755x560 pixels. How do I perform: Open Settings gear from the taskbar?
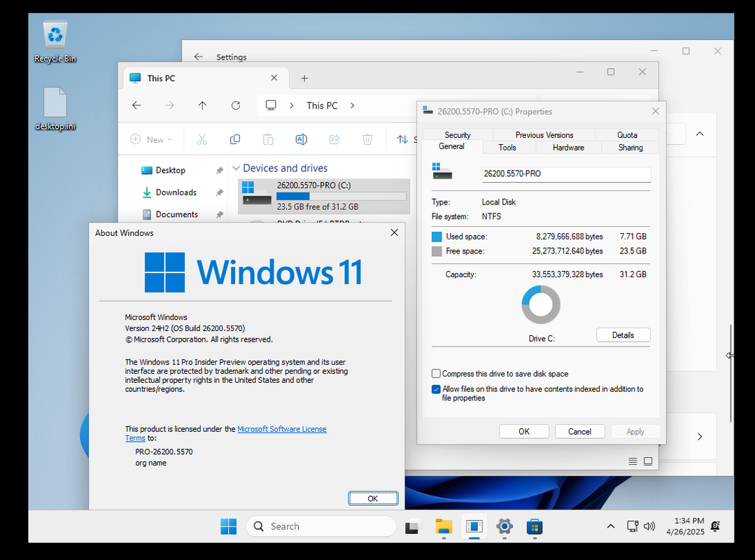[x=504, y=527]
